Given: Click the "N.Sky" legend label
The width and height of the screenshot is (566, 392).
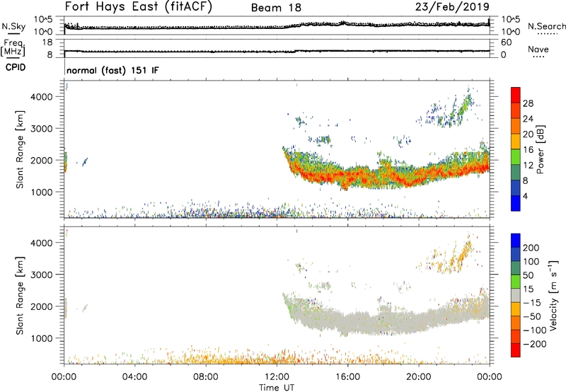Looking at the screenshot, I should 13,26.
